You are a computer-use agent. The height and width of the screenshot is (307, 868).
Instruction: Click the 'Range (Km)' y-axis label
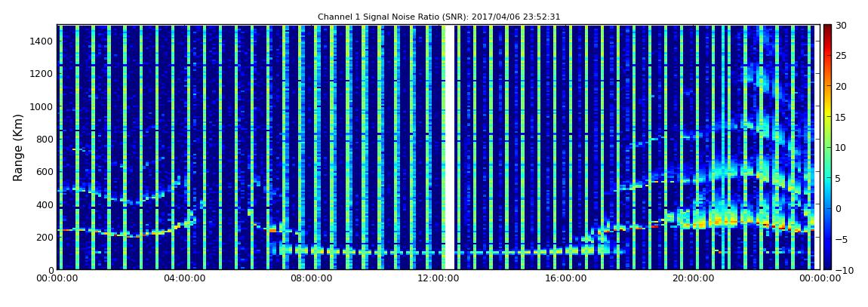click(x=17, y=147)
